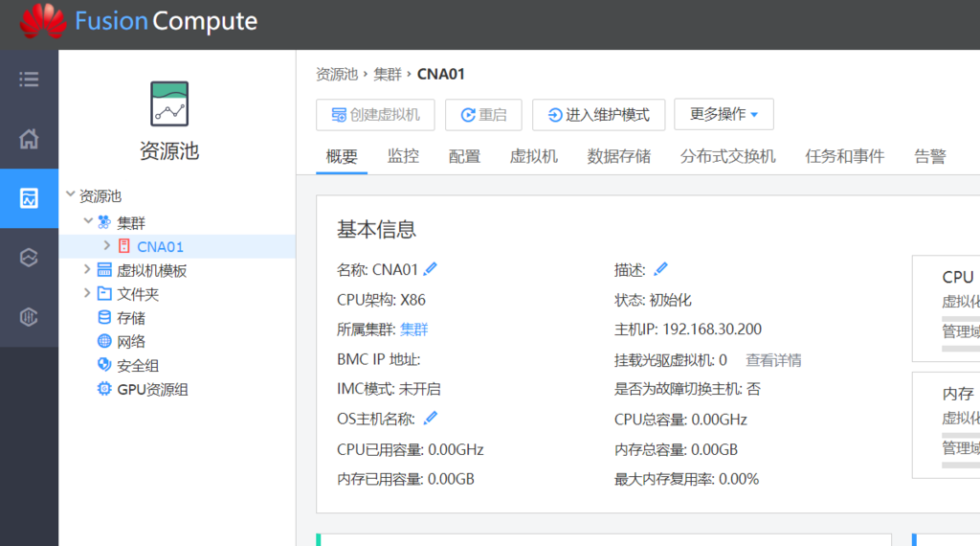Click the CNA01 host icon in tree
Viewport: 980px width, 546px height.
[124, 246]
